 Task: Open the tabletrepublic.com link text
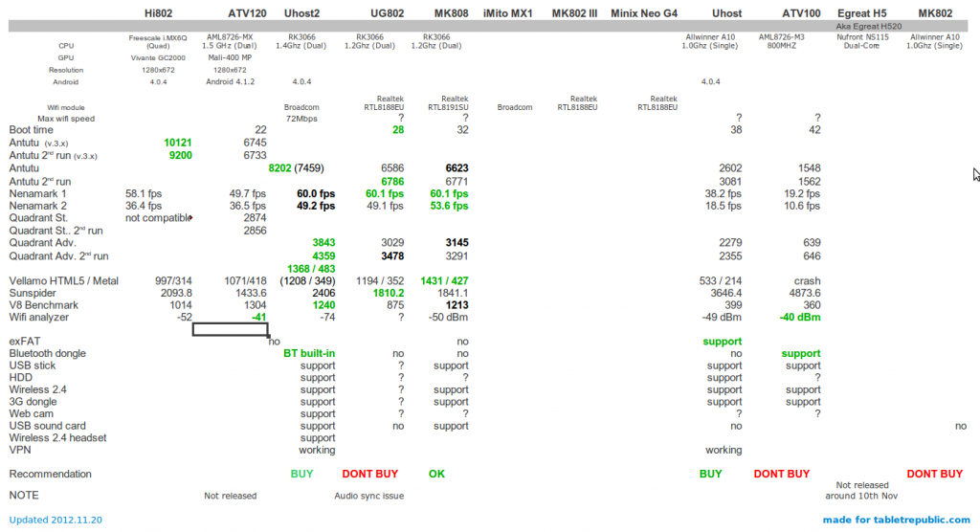(x=896, y=520)
